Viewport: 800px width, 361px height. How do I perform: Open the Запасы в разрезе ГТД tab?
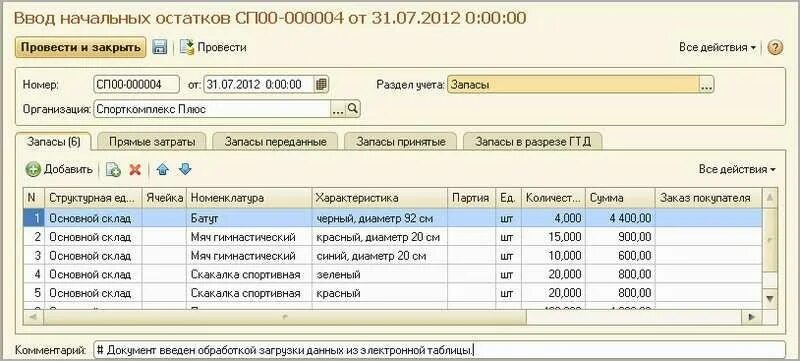pos(533,142)
